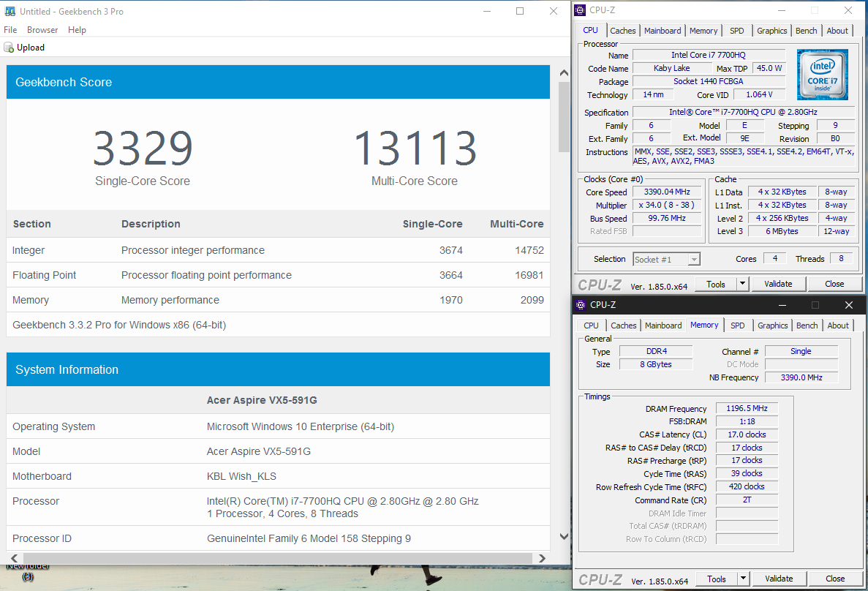Open Graphics tab in lower CPU-Z window
868x591 pixels.
772,325
